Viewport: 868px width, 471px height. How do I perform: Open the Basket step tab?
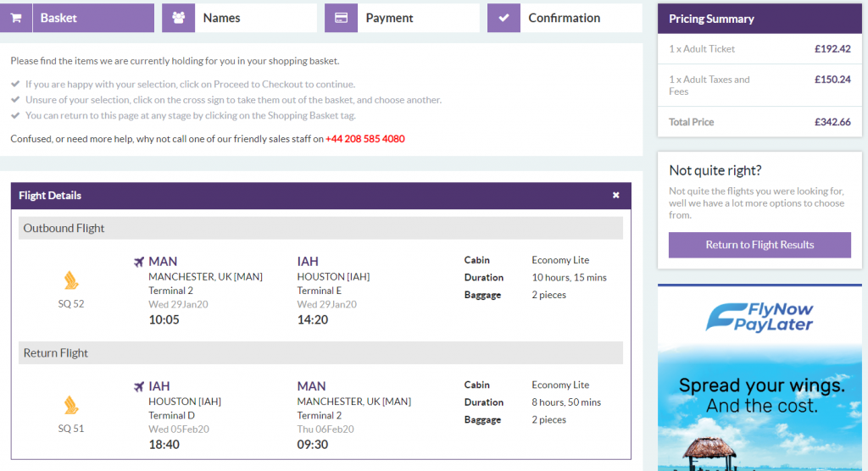(92, 18)
